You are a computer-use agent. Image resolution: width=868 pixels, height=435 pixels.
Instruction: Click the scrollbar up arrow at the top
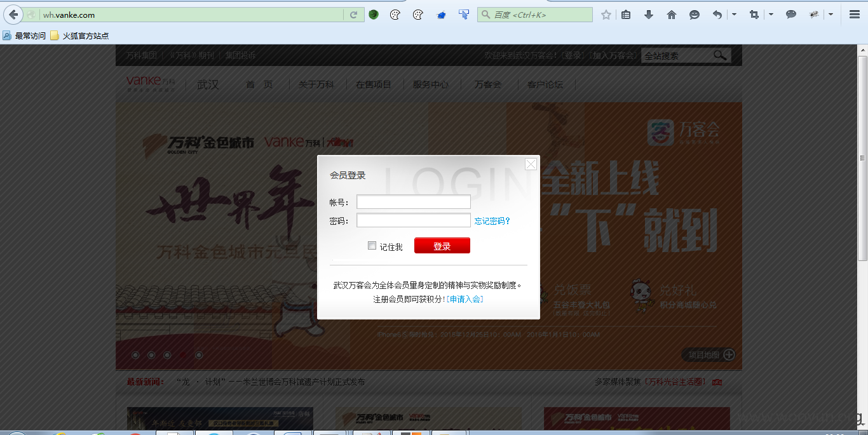point(862,50)
